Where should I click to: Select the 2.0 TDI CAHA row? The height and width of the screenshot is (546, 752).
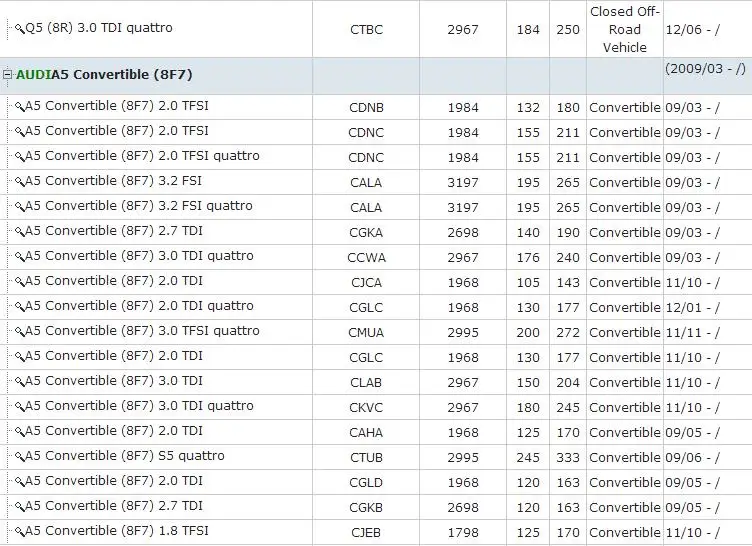pyautogui.click(x=376, y=432)
